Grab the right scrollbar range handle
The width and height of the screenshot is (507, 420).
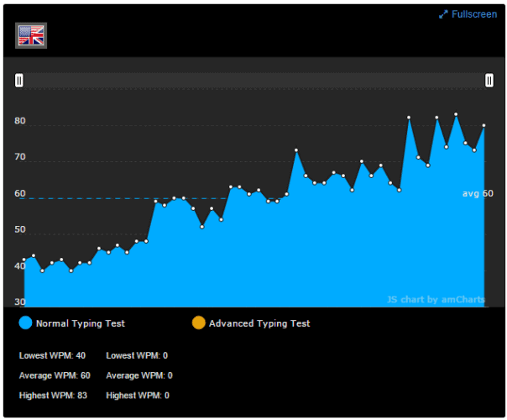489,81
